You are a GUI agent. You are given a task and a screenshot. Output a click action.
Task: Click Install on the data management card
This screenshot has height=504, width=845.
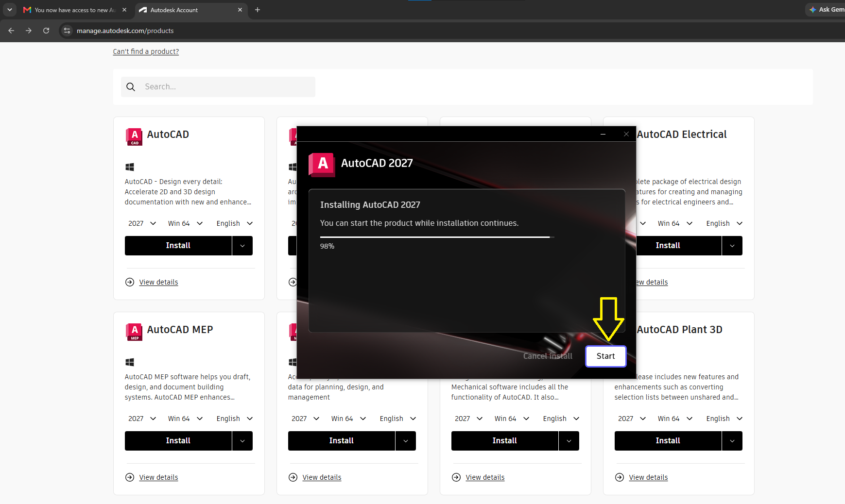pos(342,441)
